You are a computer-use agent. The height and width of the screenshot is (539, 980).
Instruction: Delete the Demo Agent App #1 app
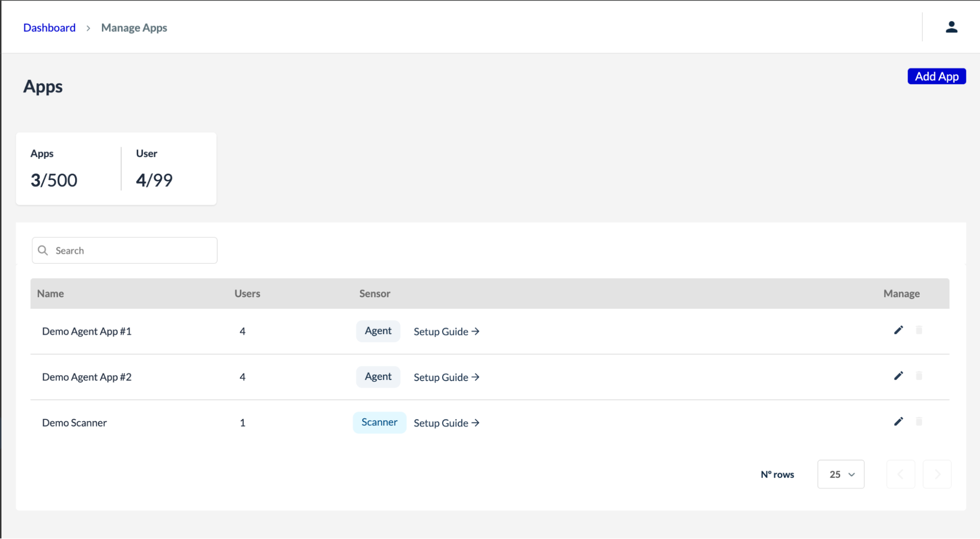920,330
